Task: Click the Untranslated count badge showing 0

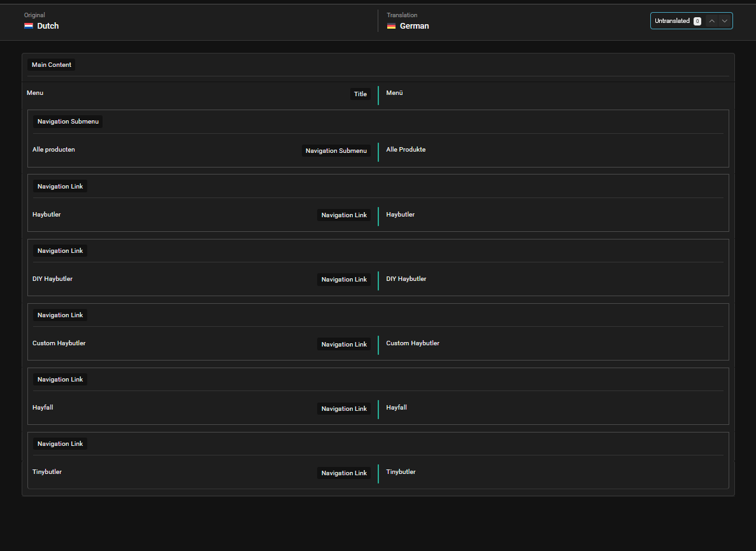Action: (697, 21)
